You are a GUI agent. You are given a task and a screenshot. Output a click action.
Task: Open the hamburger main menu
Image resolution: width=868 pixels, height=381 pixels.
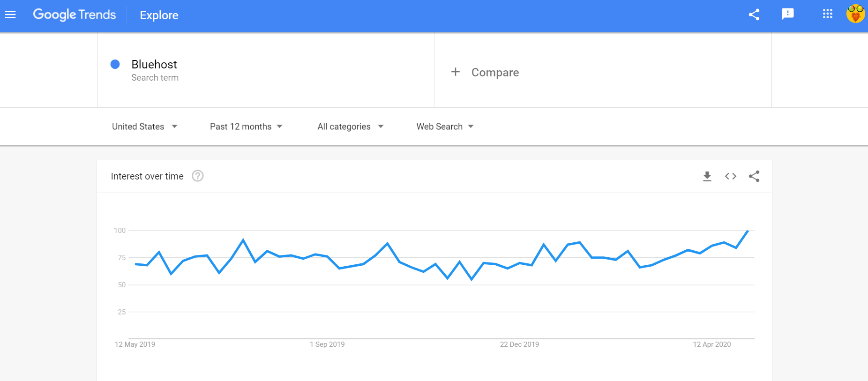coord(10,15)
